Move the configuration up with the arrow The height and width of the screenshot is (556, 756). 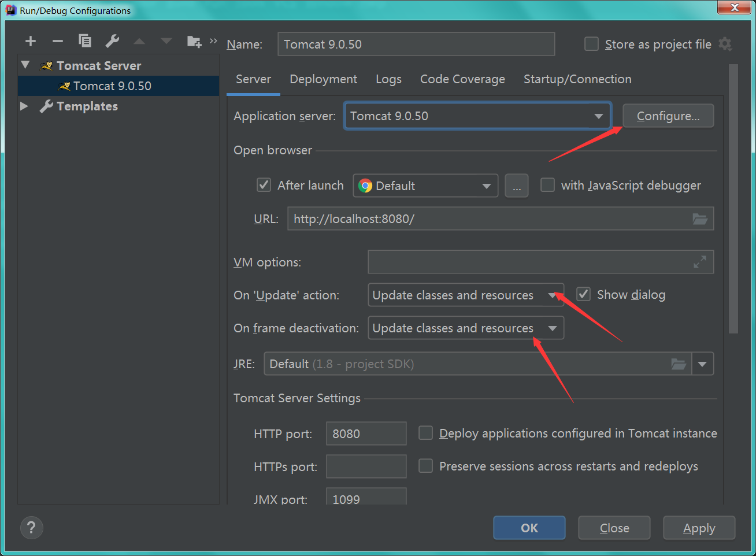(x=139, y=41)
